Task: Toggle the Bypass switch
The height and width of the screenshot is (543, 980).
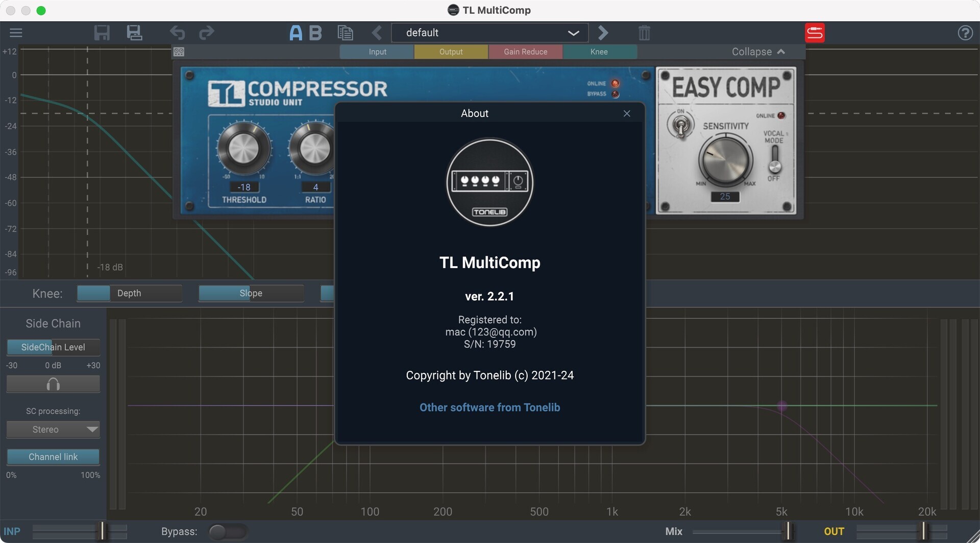Action: tap(228, 532)
